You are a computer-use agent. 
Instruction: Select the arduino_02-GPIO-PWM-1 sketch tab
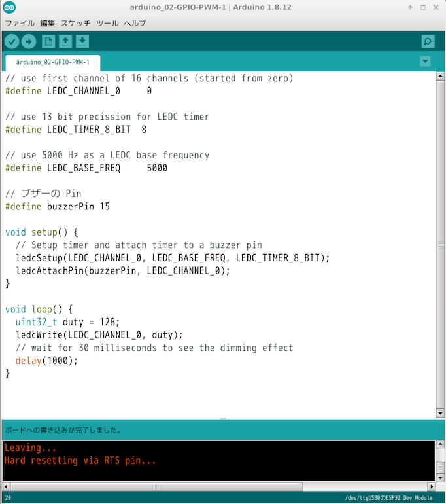pyautogui.click(x=53, y=63)
